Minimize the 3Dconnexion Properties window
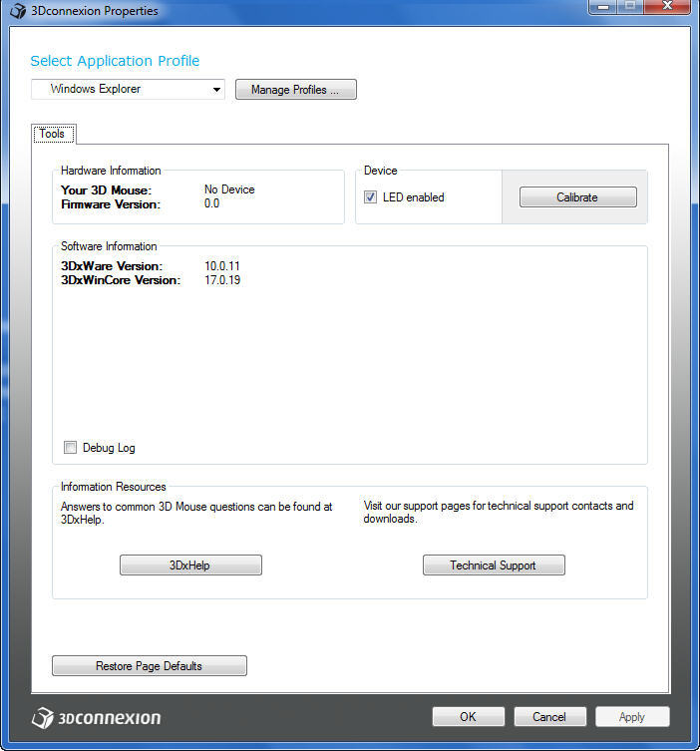The width and height of the screenshot is (700, 751). 603,7
